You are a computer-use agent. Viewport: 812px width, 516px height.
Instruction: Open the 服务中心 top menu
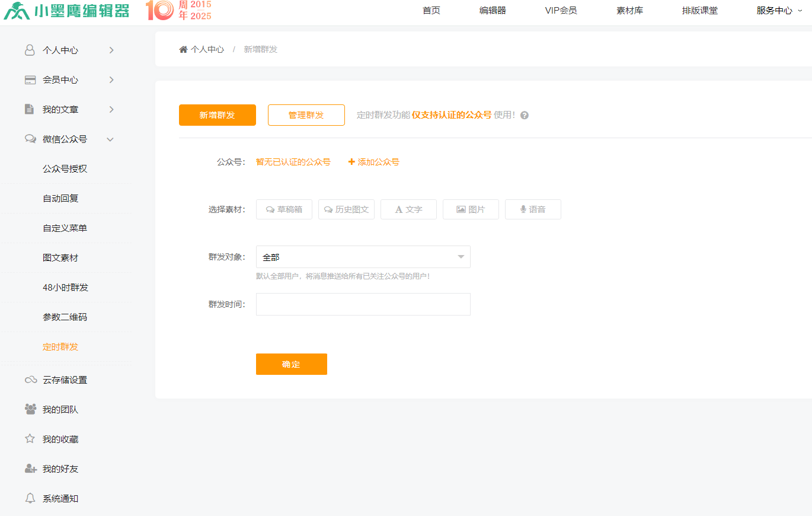coord(778,11)
